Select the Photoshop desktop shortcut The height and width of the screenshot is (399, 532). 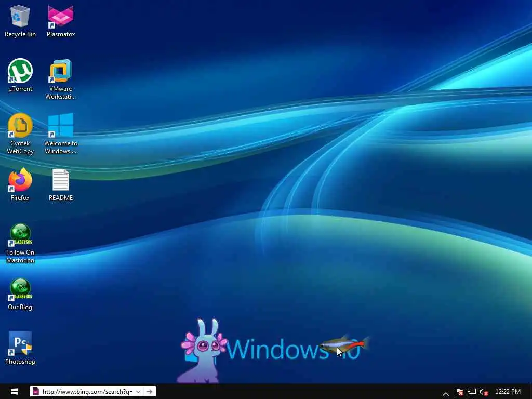20,349
